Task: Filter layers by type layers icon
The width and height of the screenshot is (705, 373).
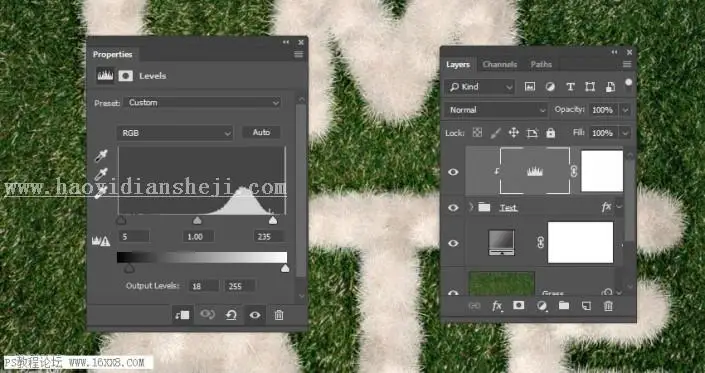Action: click(570, 87)
